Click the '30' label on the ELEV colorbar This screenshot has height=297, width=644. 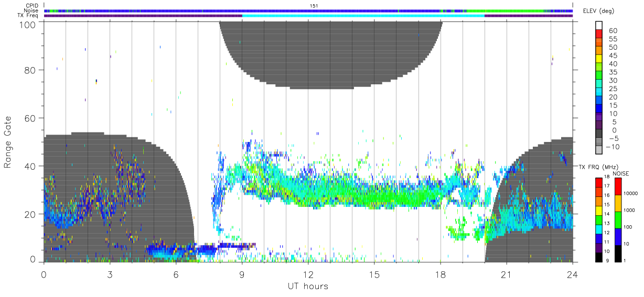(613, 81)
